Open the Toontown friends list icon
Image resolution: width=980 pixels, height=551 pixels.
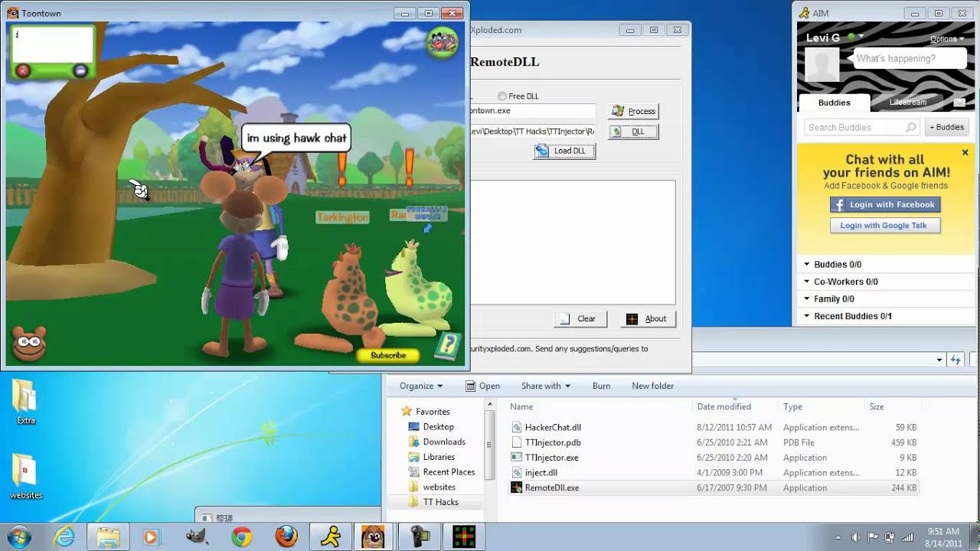tap(441, 42)
